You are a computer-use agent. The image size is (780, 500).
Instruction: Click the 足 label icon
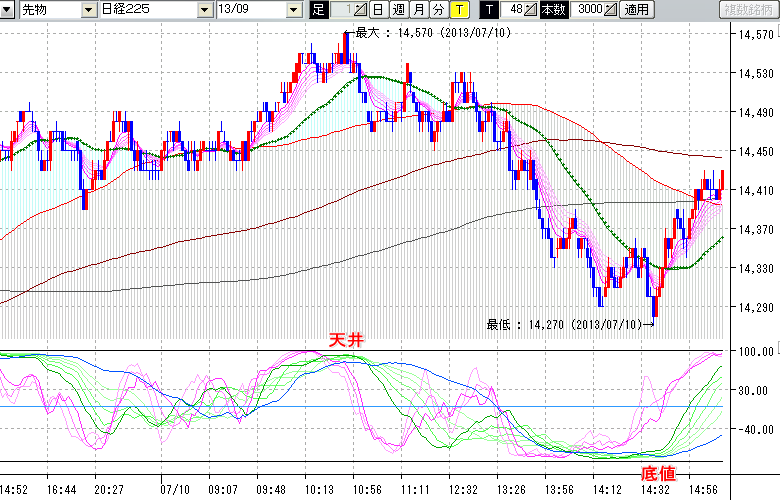point(319,10)
